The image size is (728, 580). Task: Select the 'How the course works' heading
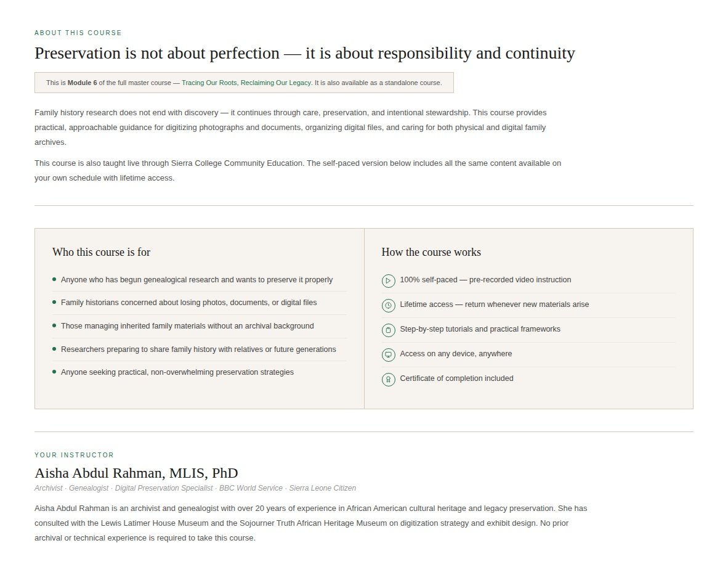(431, 252)
